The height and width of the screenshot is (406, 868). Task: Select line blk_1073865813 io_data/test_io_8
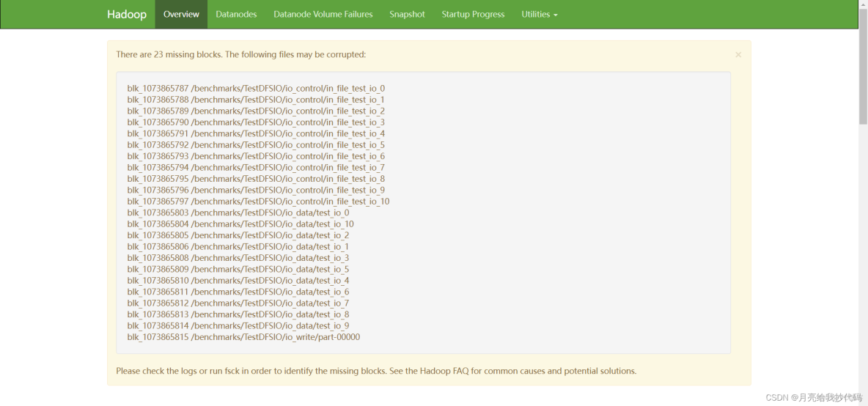(x=238, y=314)
